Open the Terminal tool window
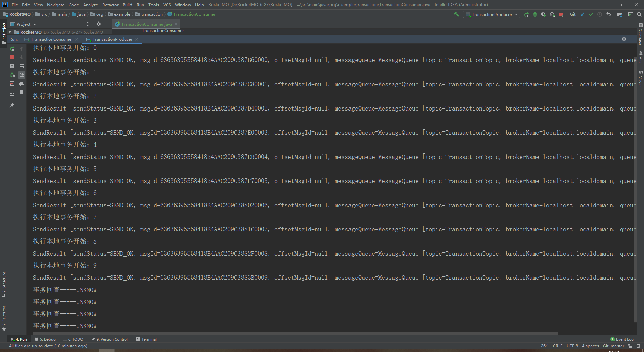 (x=146, y=339)
